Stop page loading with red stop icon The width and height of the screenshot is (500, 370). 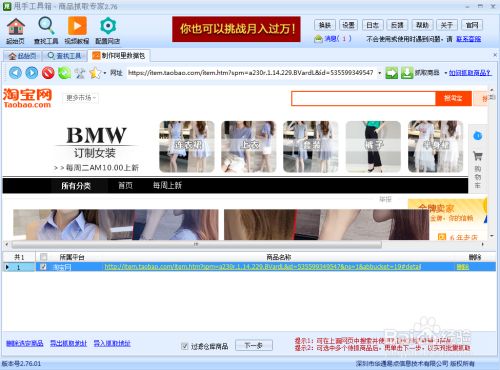click(48, 73)
